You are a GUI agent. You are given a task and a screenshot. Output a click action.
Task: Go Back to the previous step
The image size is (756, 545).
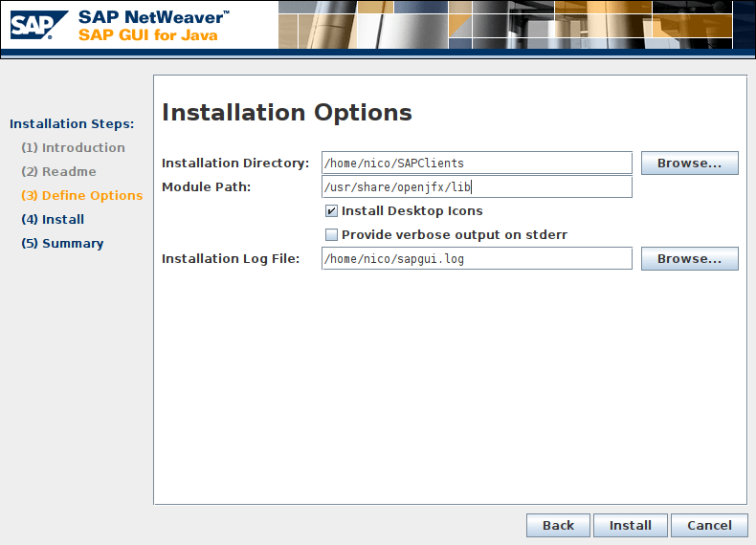(x=558, y=525)
